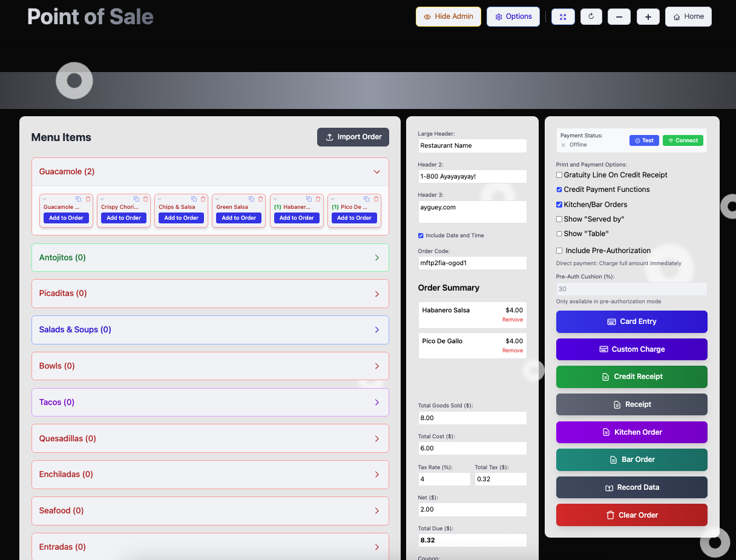Add Crispy Chori item to order
This screenshot has height=560, width=736.
124,218
